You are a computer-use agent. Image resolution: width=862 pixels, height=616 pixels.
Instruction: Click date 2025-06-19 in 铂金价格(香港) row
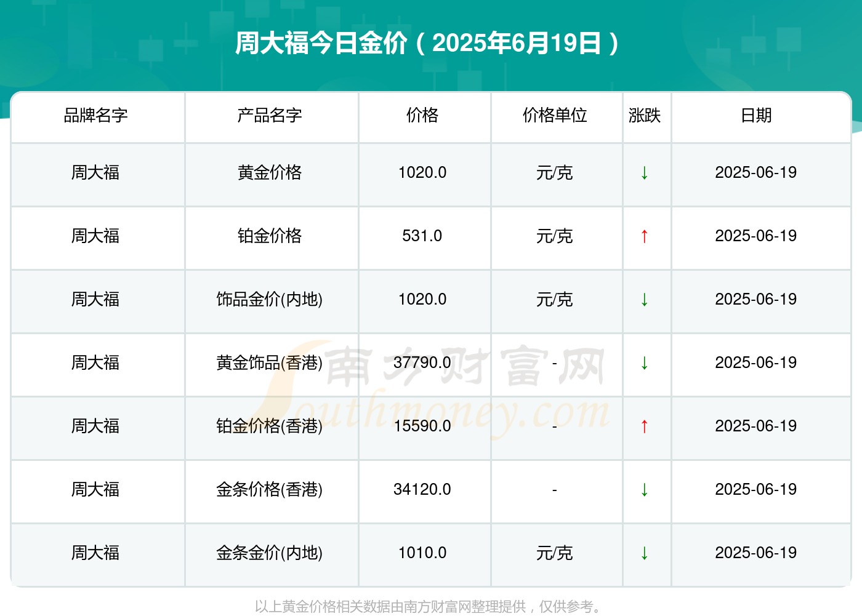coord(756,426)
